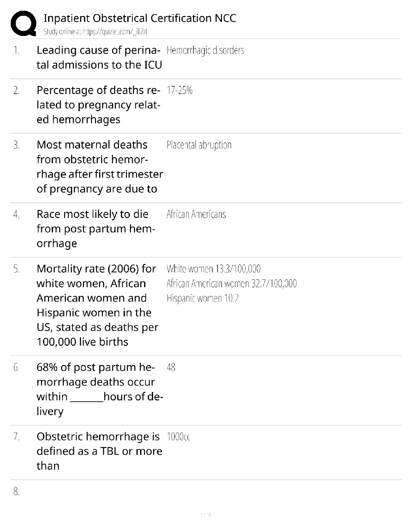Click the answer '48'
Viewport: 411px width, 532px height.
point(171,367)
